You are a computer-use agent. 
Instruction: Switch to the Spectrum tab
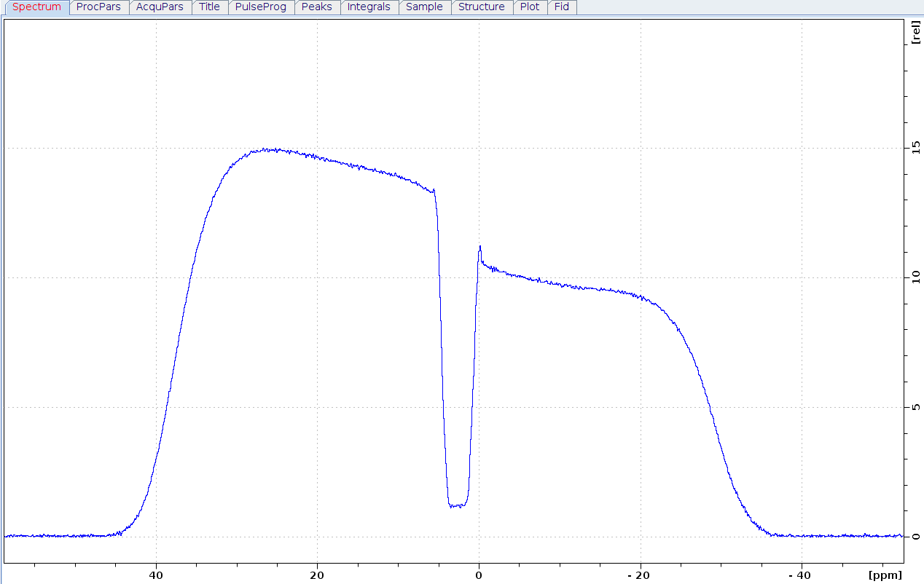[x=36, y=7]
